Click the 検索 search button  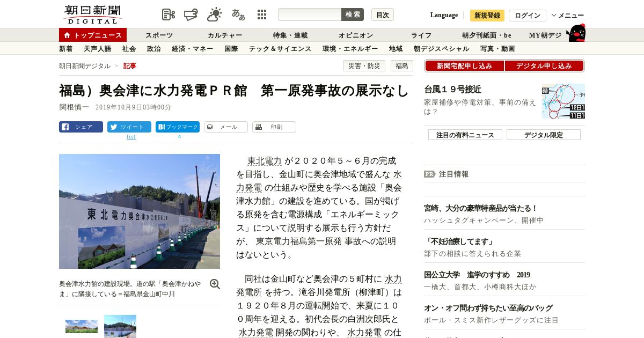(353, 14)
